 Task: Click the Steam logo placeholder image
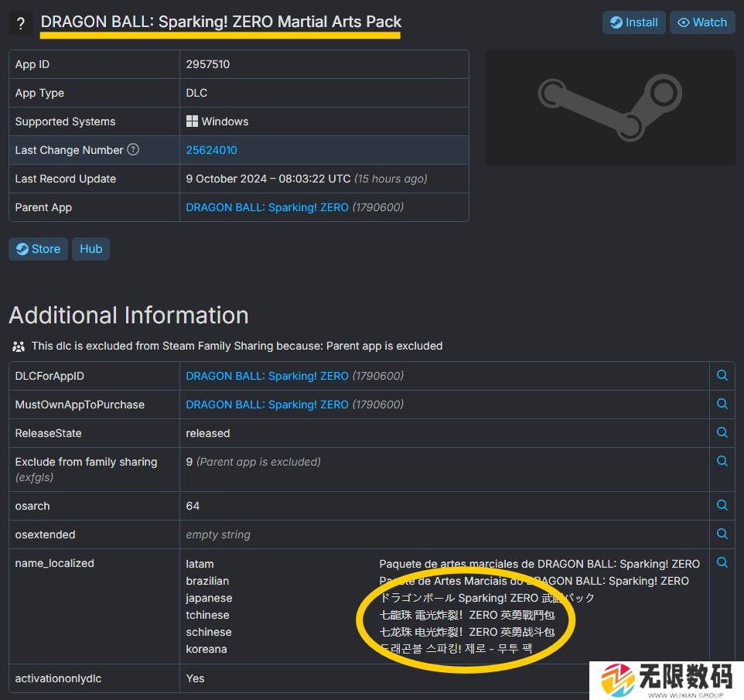click(609, 107)
